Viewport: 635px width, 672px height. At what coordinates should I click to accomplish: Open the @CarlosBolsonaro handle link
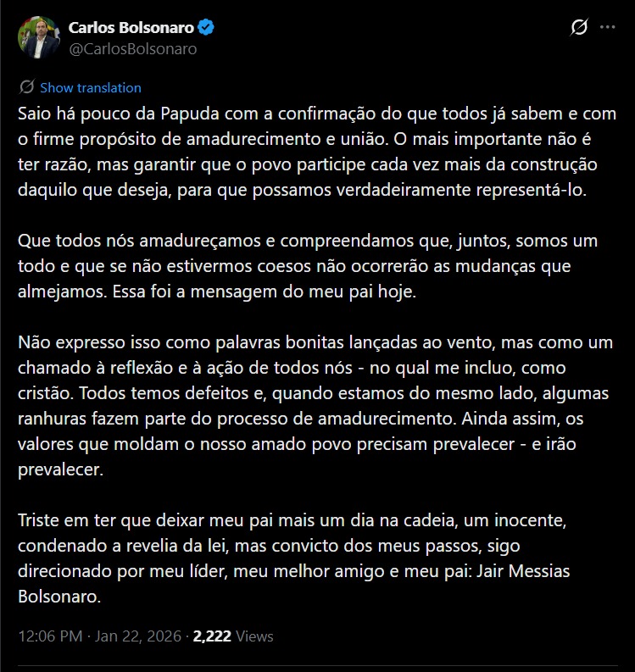click(132, 48)
